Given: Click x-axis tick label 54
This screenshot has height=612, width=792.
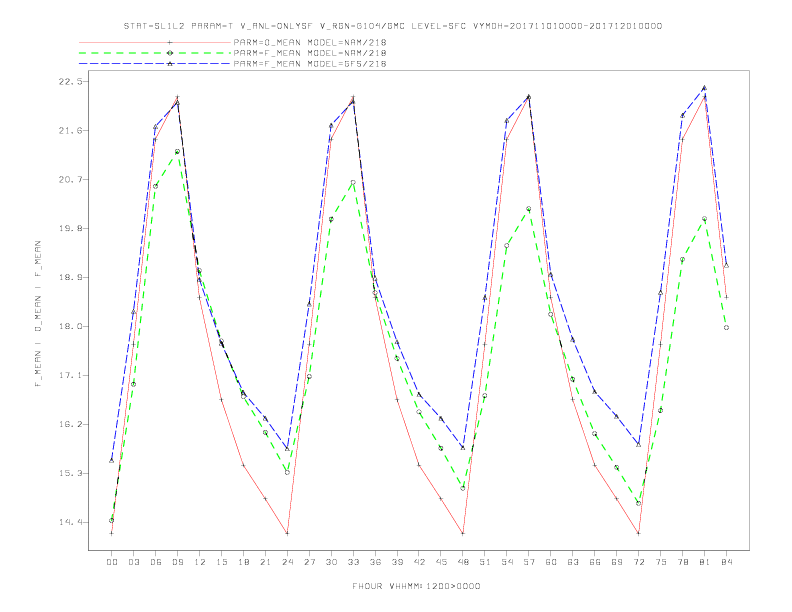Looking at the screenshot, I should click(x=507, y=562).
